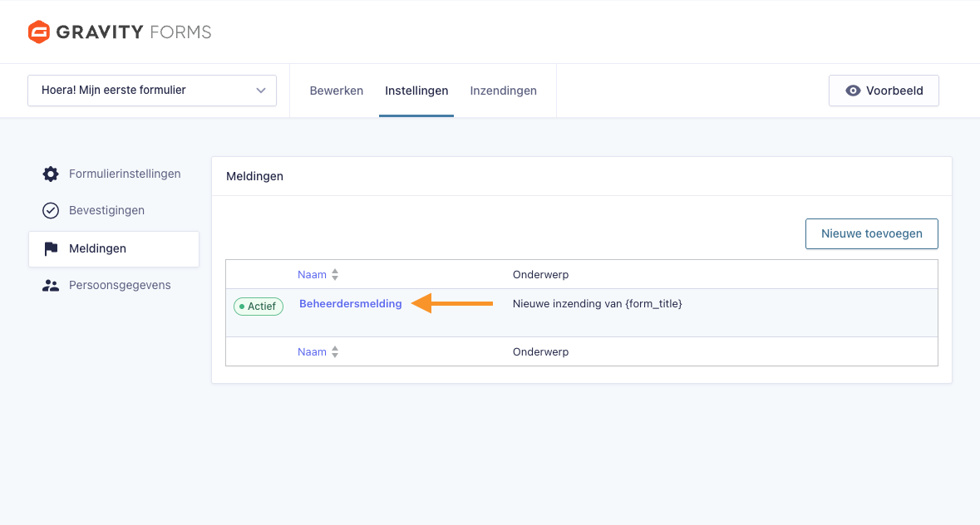Expand the form selector chevron arrow
The image size is (980, 525).
(x=261, y=91)
